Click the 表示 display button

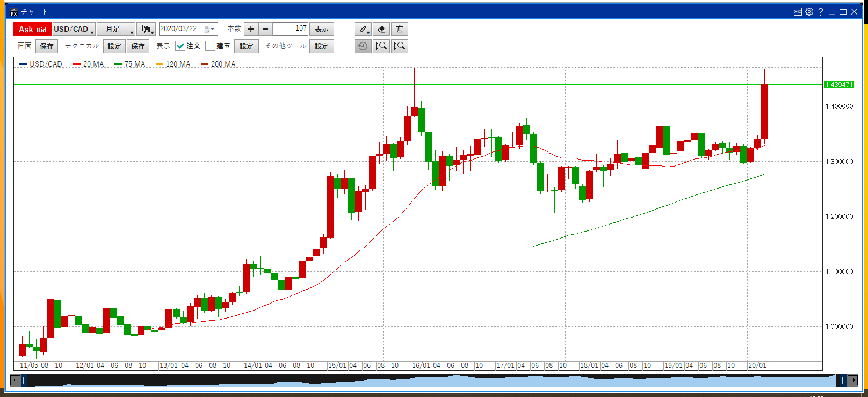[322, 29]
